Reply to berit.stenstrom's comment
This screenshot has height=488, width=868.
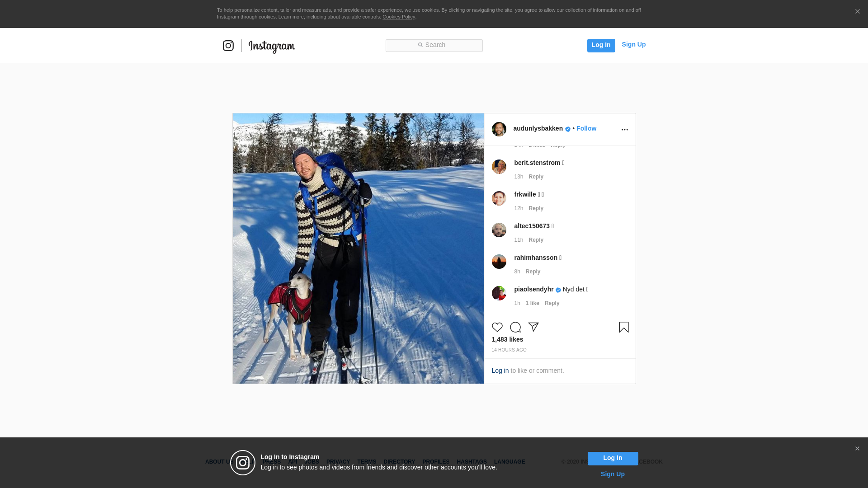tap(536, 177)
